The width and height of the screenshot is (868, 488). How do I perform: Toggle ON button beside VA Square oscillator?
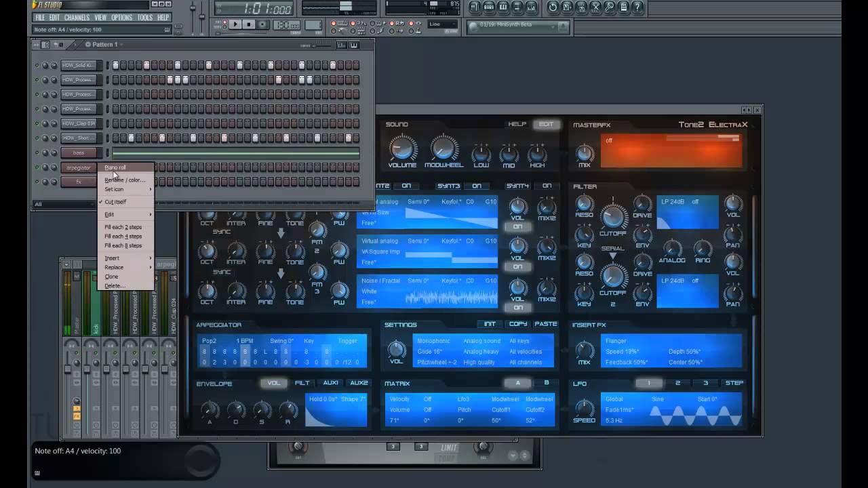pyautogui.click(x=517, y=266)
